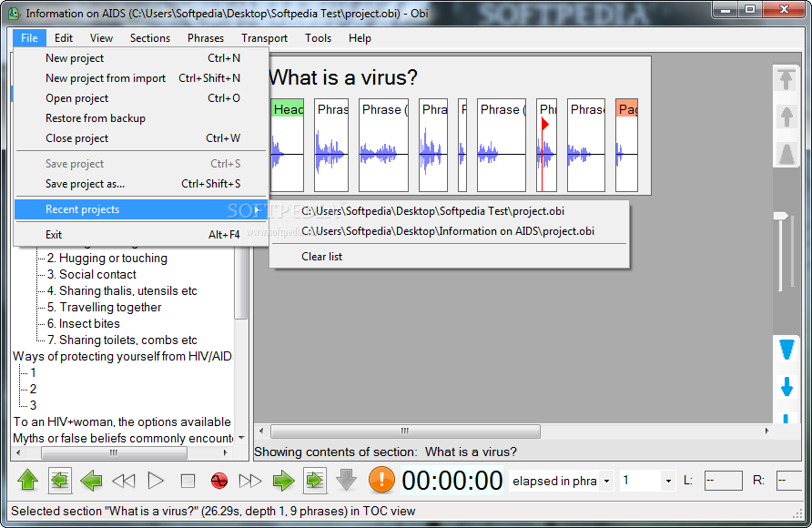Click gray small triangle in side strip
Screen dimensions: 812x528
coord(787,154)
